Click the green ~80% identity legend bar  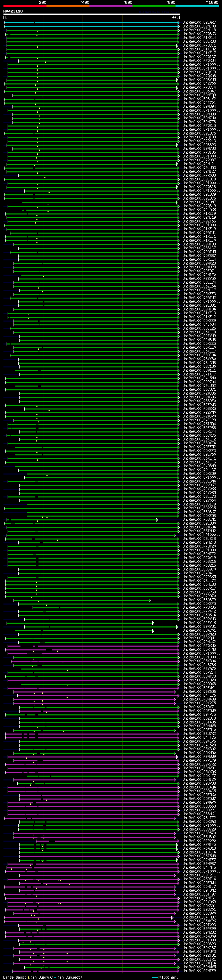click(x=154, y=6)
